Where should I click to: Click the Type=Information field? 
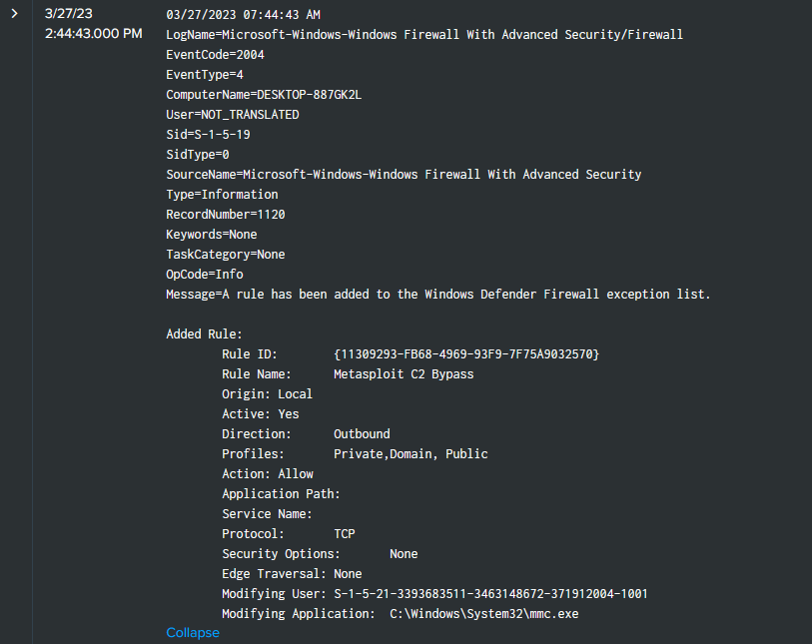pyautogui.click(x=222, y=195)
